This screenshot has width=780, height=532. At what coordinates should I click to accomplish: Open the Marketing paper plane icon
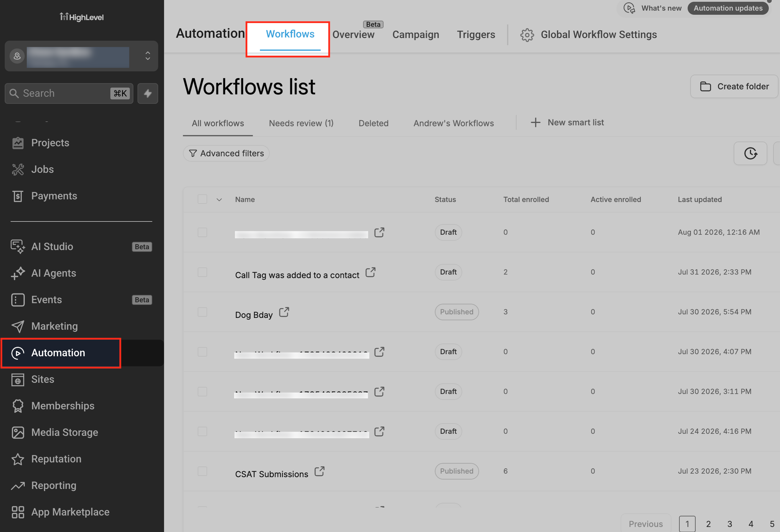pyautogui.click(x=18, y=326)
